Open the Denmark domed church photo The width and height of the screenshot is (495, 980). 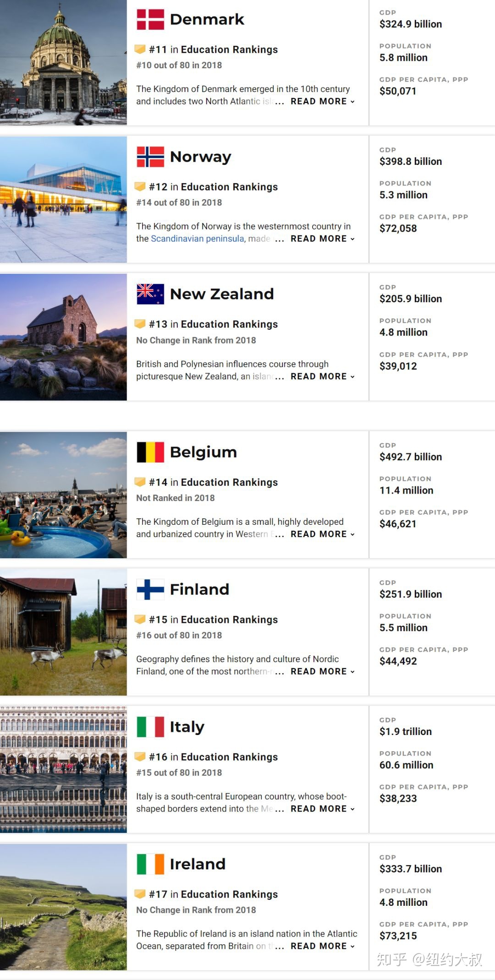coord(63,62)
